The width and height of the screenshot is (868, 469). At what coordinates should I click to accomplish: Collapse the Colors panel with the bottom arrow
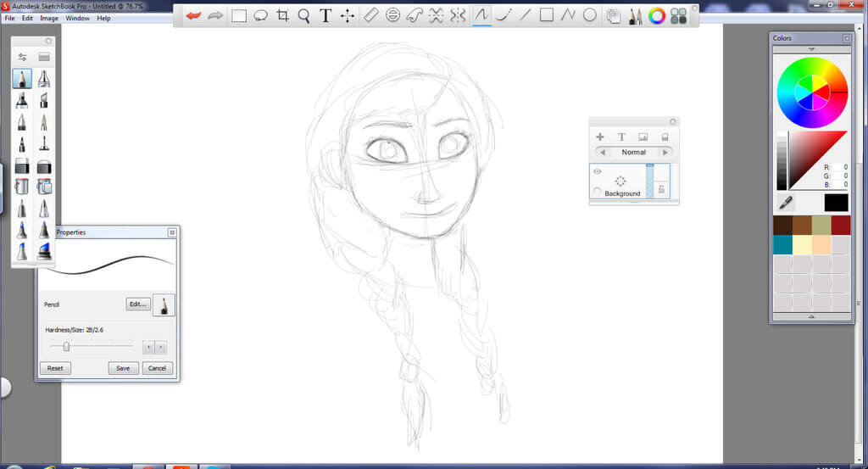(x=811, y=316)
